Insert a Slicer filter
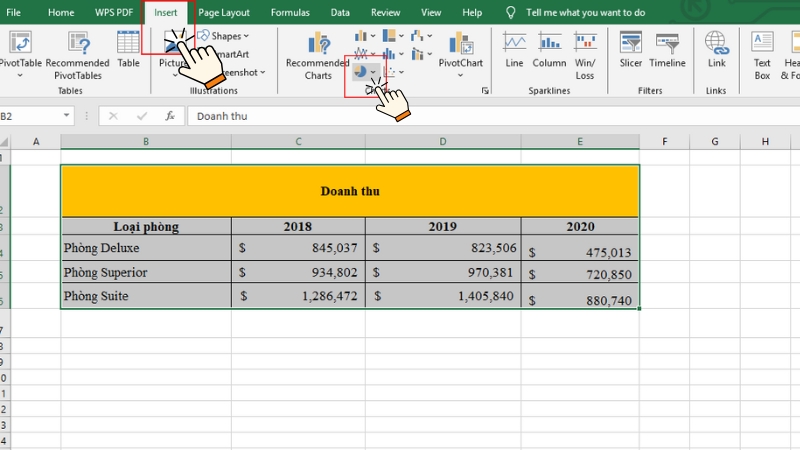800x450 pixels. pos(630,44)
